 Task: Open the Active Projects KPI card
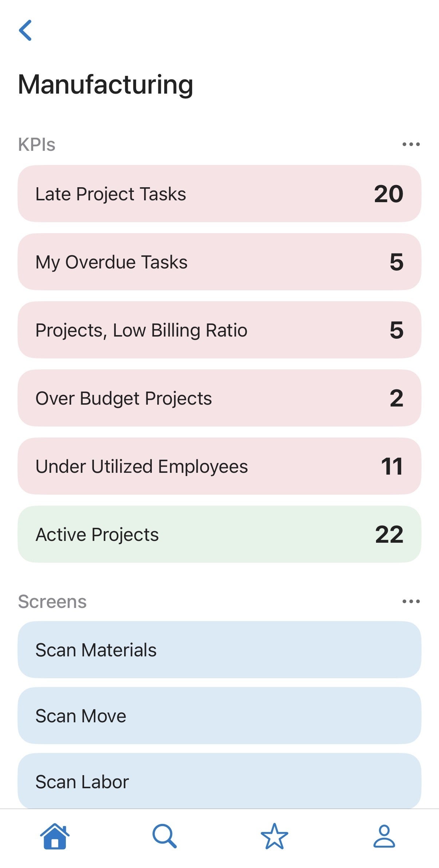(219, 534)
